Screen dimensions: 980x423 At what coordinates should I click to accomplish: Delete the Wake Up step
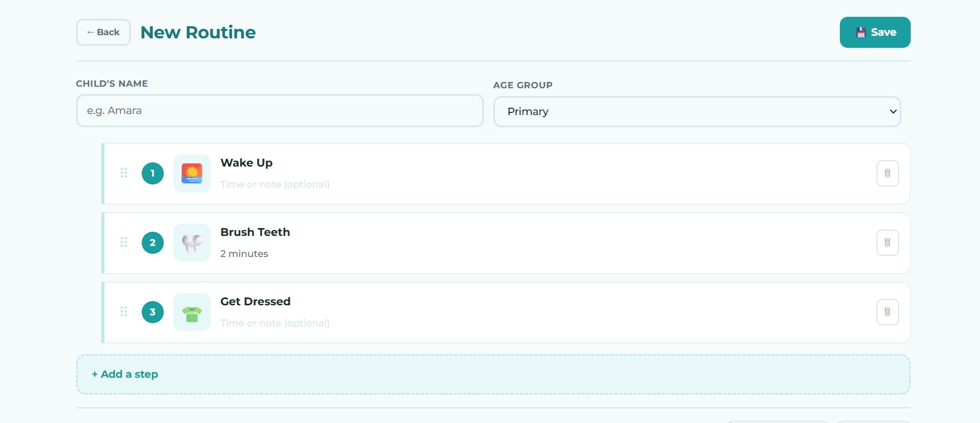tap(888, 173)
